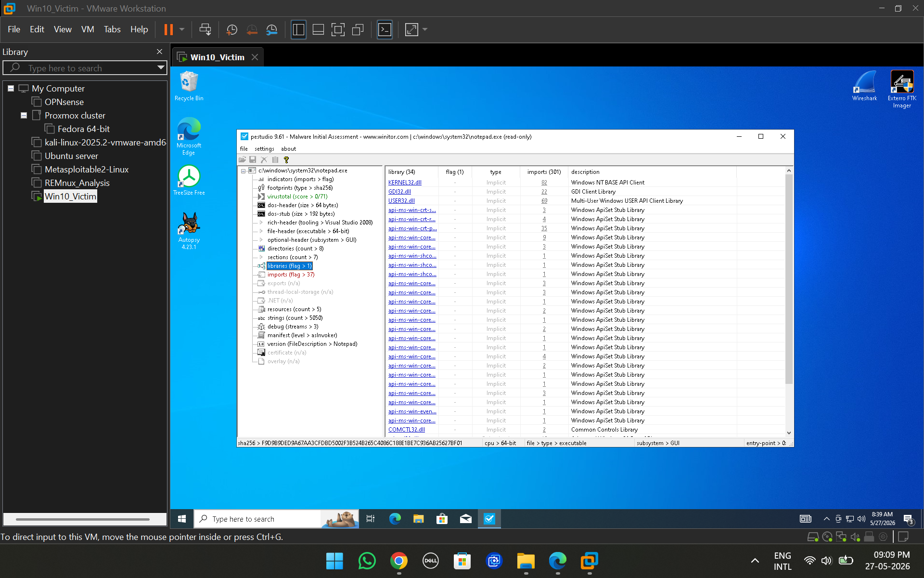Image resolution: width=924 pixels, height=578 pixels.
Task: Open VMware File menu
Action: pyautogui.click(x=14, y=29)
